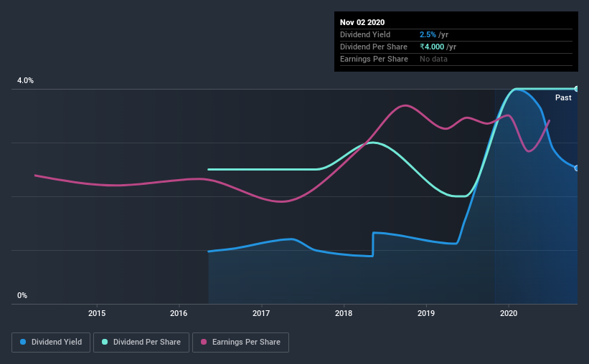
Task: Click the 4.0% y-axis label
Action: pyautogui.click(x=25, y=81)
